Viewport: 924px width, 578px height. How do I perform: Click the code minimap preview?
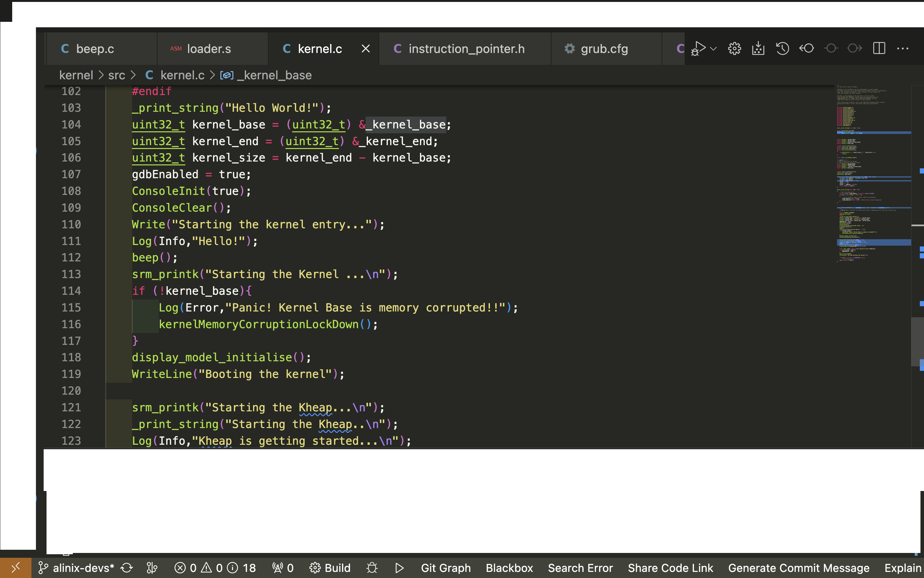tap(874, 174)
